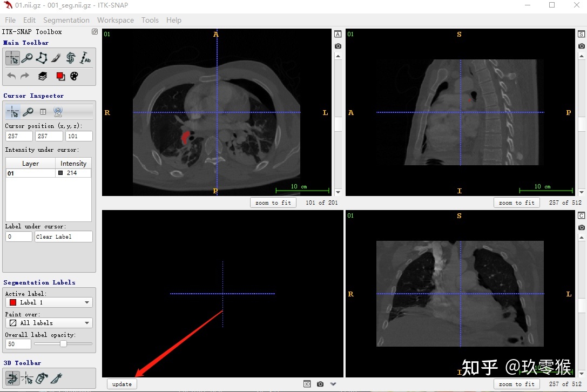Click the cursor y position field
The image size is (587, 392).
pos(49,136)
